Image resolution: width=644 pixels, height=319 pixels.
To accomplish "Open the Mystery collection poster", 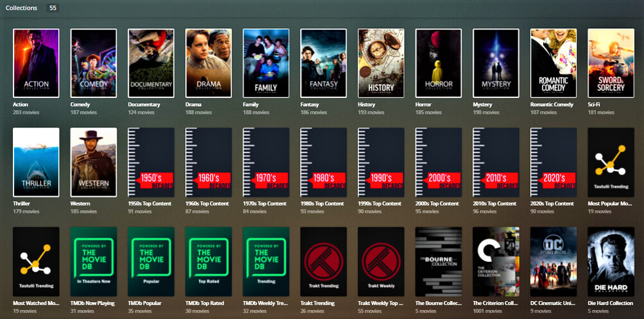I will 496,63.
